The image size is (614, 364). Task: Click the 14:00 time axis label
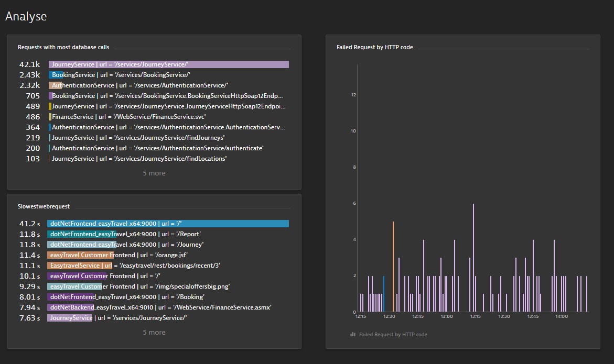562,316
